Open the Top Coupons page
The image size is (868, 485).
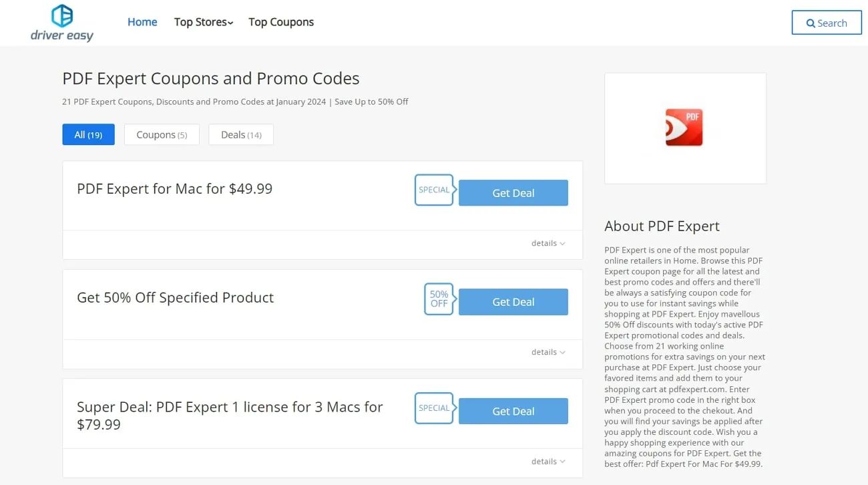[280, 22]
